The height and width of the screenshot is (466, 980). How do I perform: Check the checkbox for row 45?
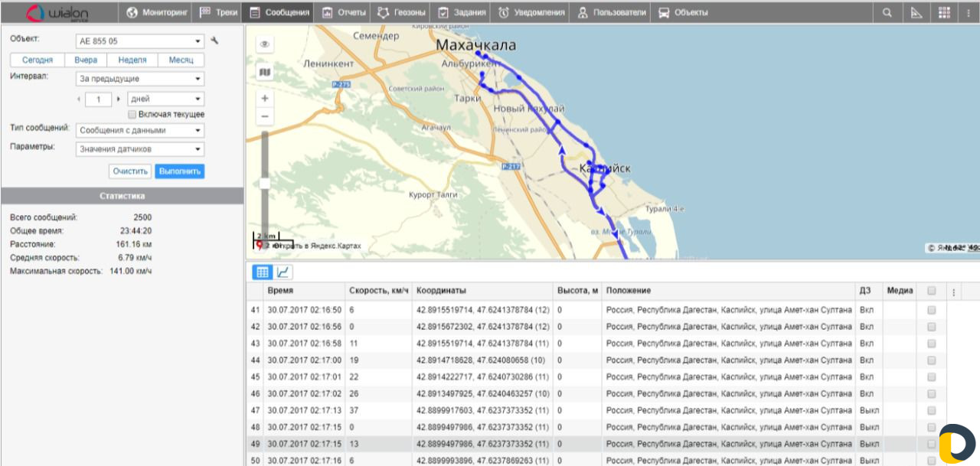click(932, 377)
